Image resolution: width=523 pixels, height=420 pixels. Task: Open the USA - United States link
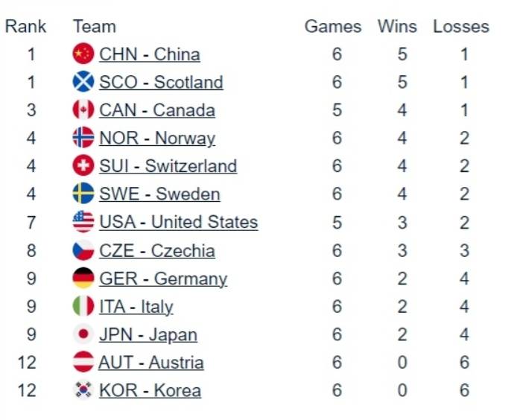(178, 222)
